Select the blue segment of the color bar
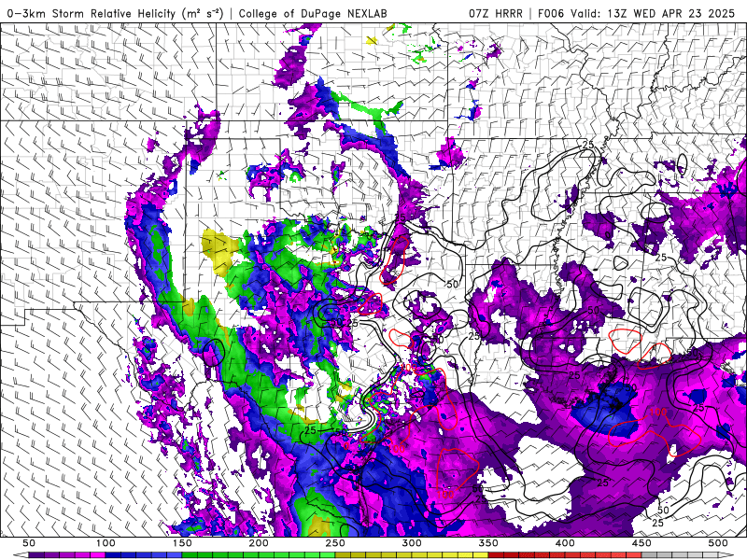Image resolution: width=747 pixels, height=560 pixels. (144, 555)
